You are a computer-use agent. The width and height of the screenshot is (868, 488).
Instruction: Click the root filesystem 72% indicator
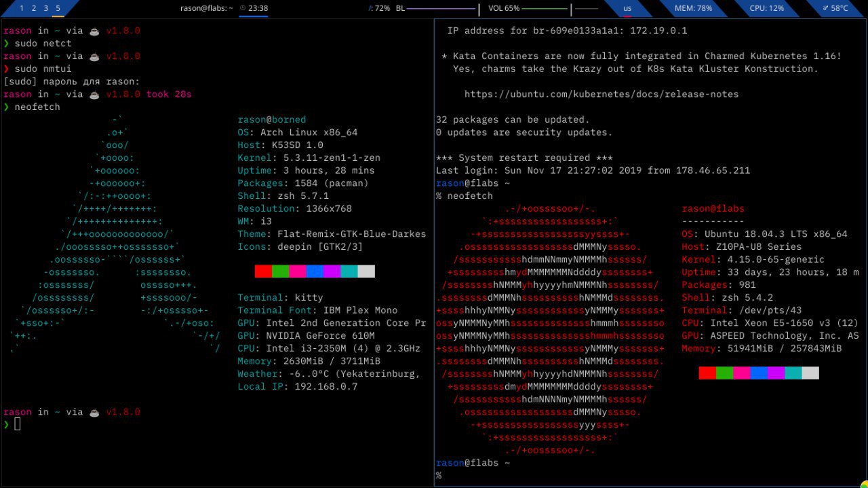(379, 8)
